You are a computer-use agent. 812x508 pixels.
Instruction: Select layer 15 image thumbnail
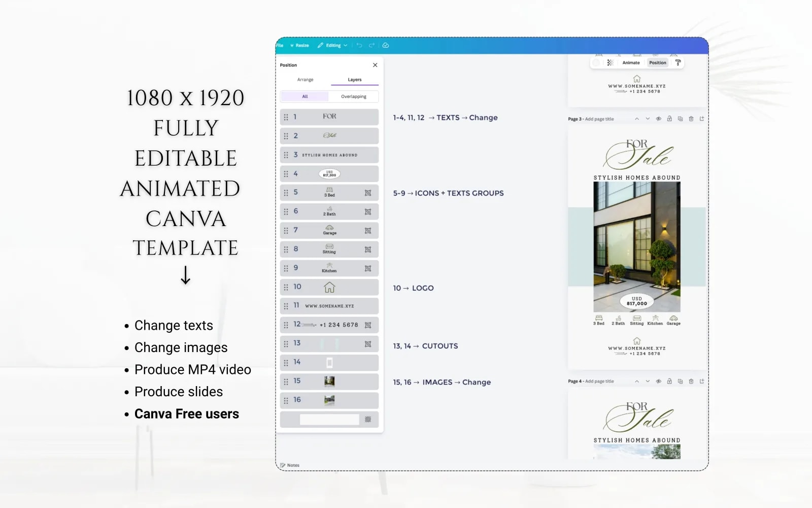(x=329, y=382)
